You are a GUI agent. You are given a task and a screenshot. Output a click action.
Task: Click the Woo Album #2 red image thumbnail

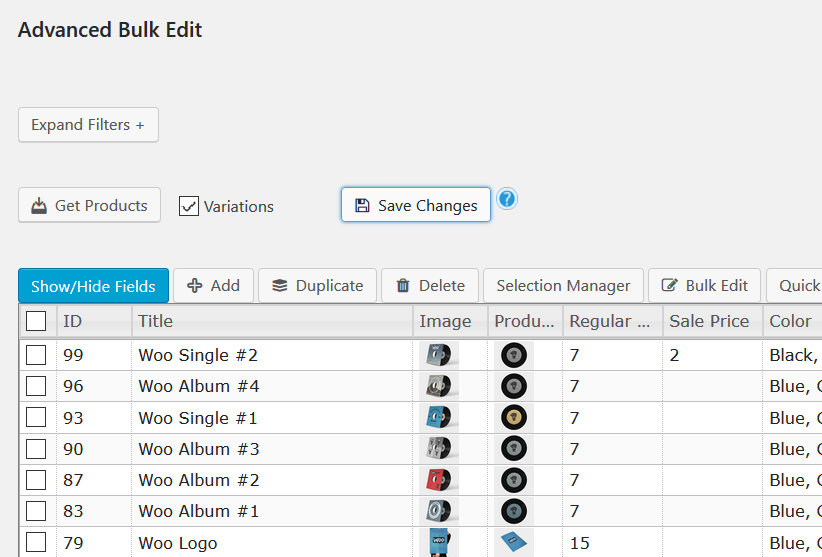point(438,480)
